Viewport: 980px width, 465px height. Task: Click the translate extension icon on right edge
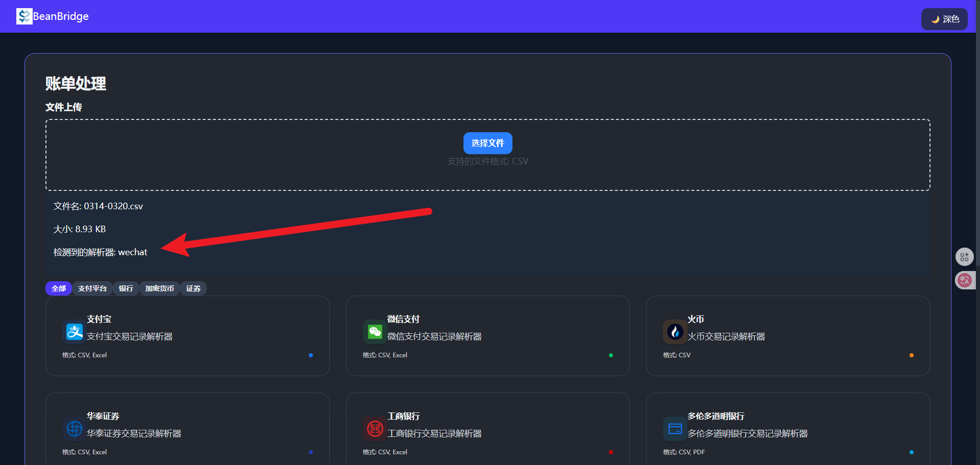point(965,280)
